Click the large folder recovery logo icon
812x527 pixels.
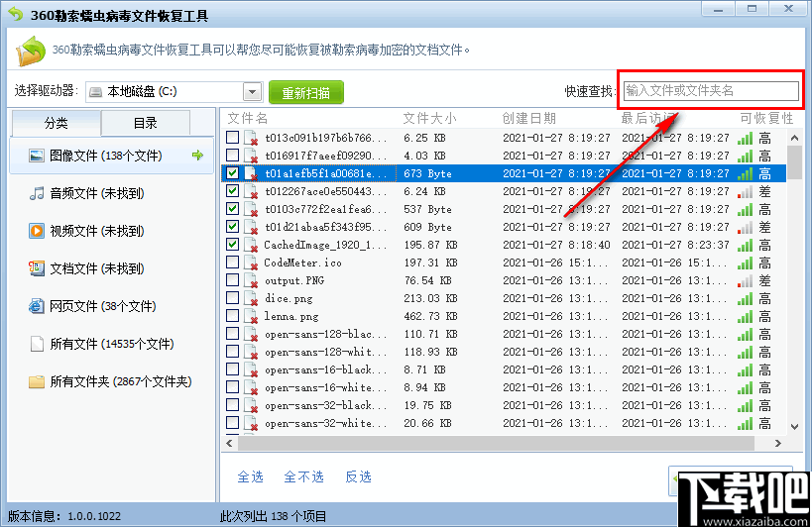[31, 51]
